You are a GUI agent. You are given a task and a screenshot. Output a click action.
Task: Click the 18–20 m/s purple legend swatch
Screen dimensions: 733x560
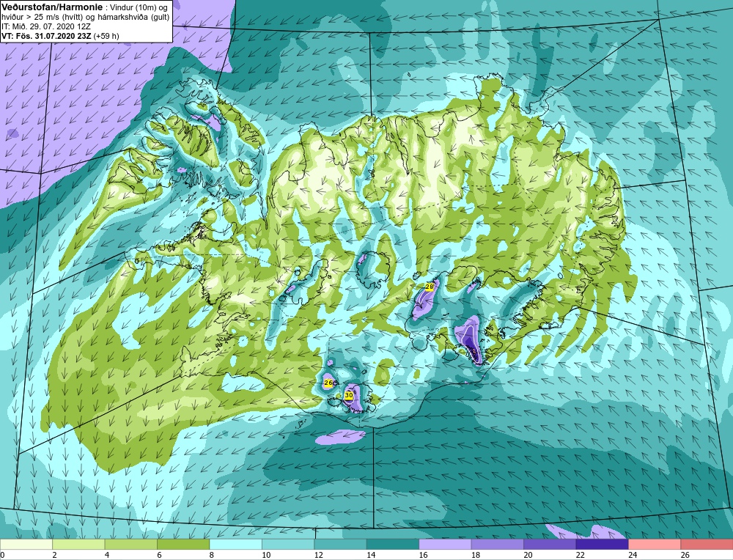(x=498, y=544)
